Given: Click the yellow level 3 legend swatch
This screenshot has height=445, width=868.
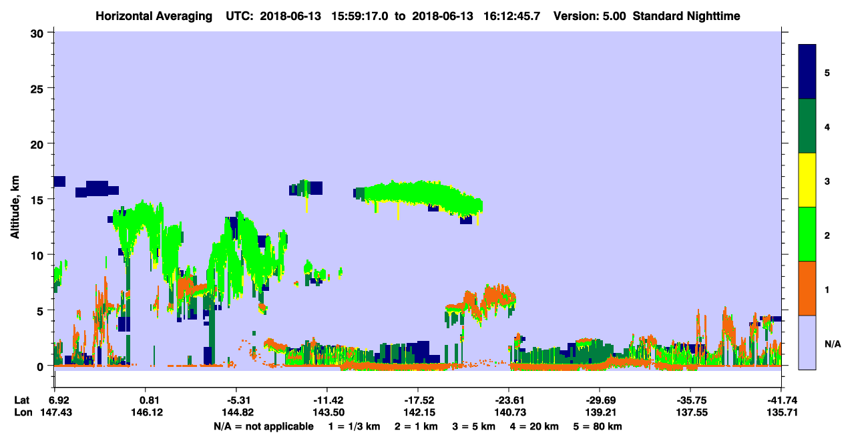Looking at the screenshot, I should coord(807,180).
